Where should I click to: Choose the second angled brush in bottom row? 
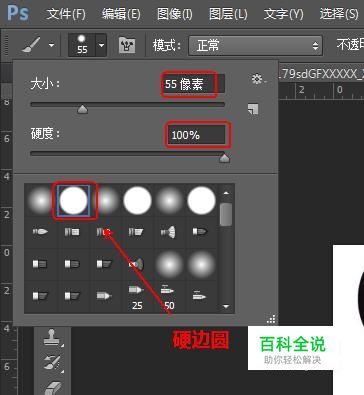coord(72,296)
